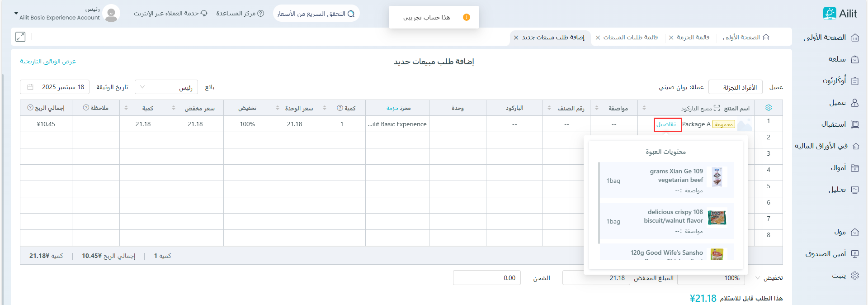Switch to the first page tab

coord(745,38)
